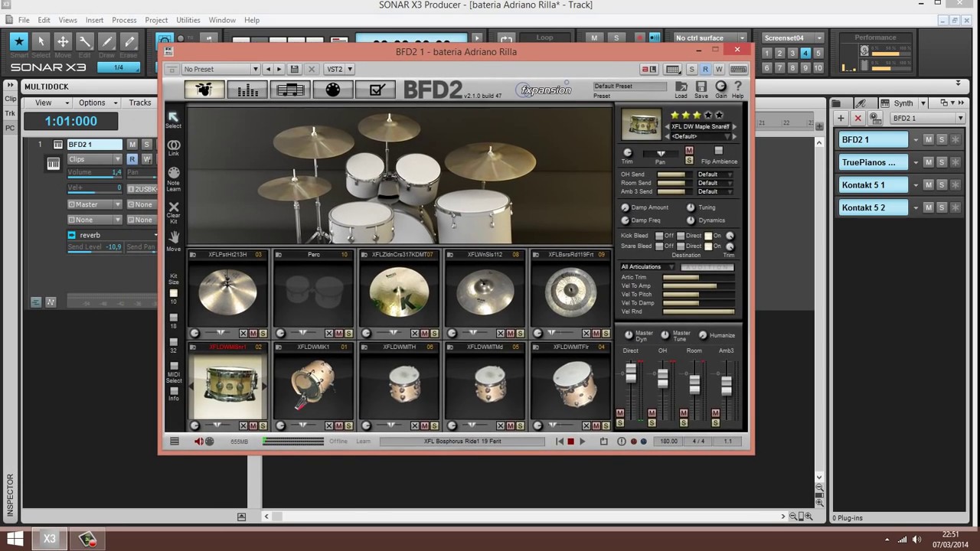Screen dimensions: 980x551
Task: Open the Amb 3 Send Default dropdown
Action: tap(714, 191)
